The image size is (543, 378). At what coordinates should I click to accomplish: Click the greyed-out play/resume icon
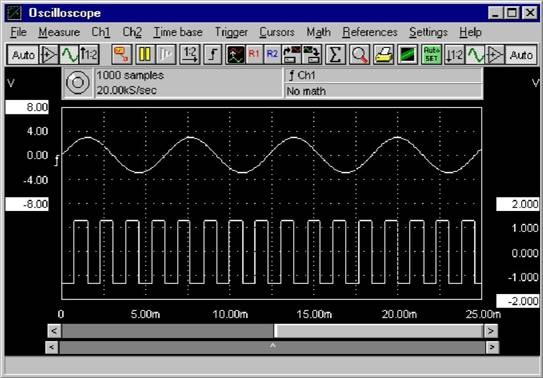(166, 55)
